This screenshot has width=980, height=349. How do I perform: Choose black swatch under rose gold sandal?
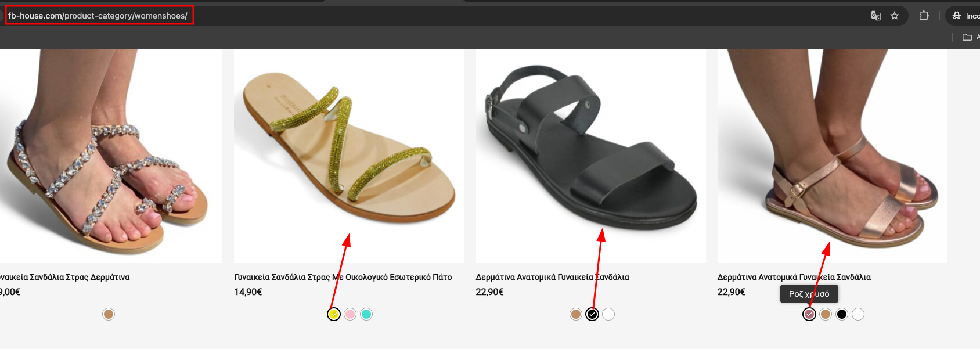pyautogui.click(x=842, y=314)
